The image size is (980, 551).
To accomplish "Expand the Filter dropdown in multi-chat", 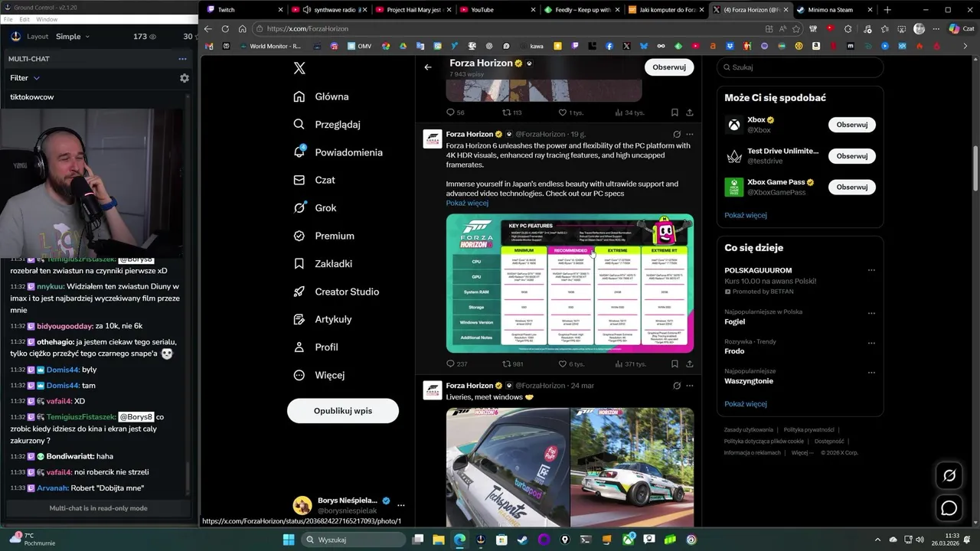I will (25, 78).
